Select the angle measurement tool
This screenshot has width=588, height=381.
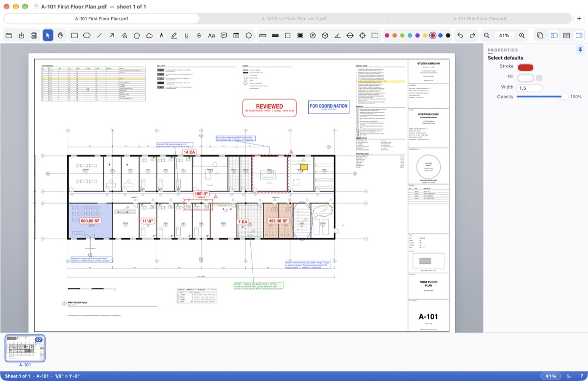(x=338, y=35)
